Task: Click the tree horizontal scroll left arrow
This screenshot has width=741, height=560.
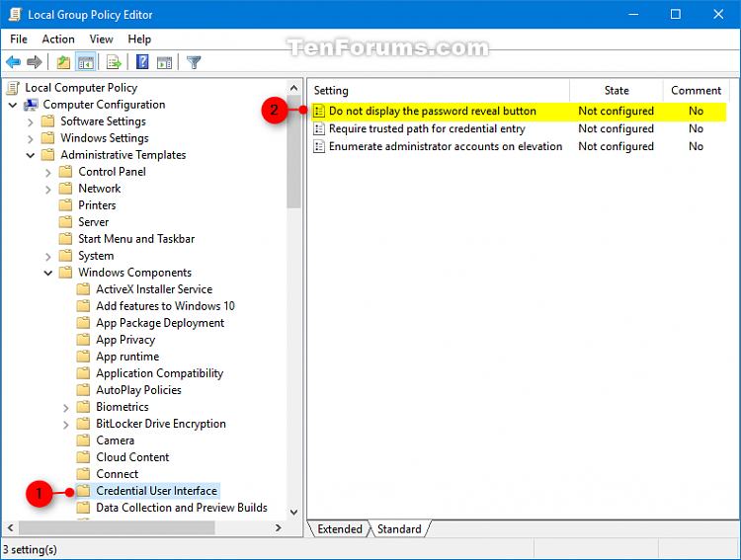Action: tap(11, 527)
